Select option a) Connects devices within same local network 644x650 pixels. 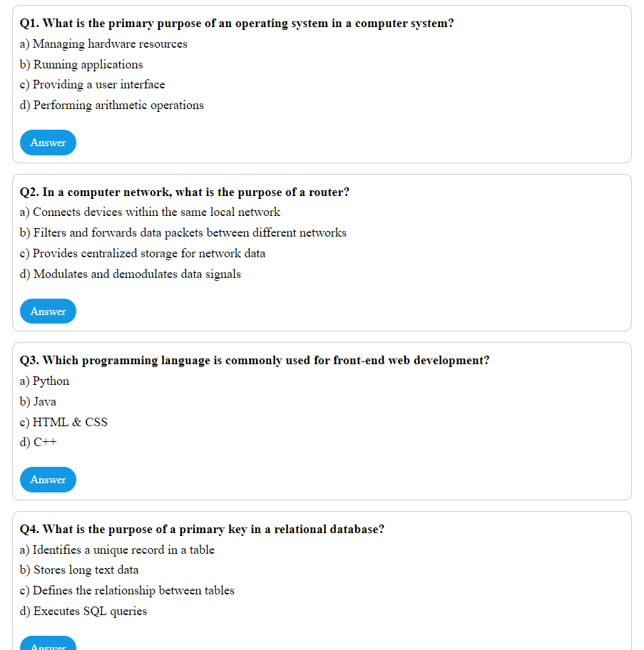150,212
